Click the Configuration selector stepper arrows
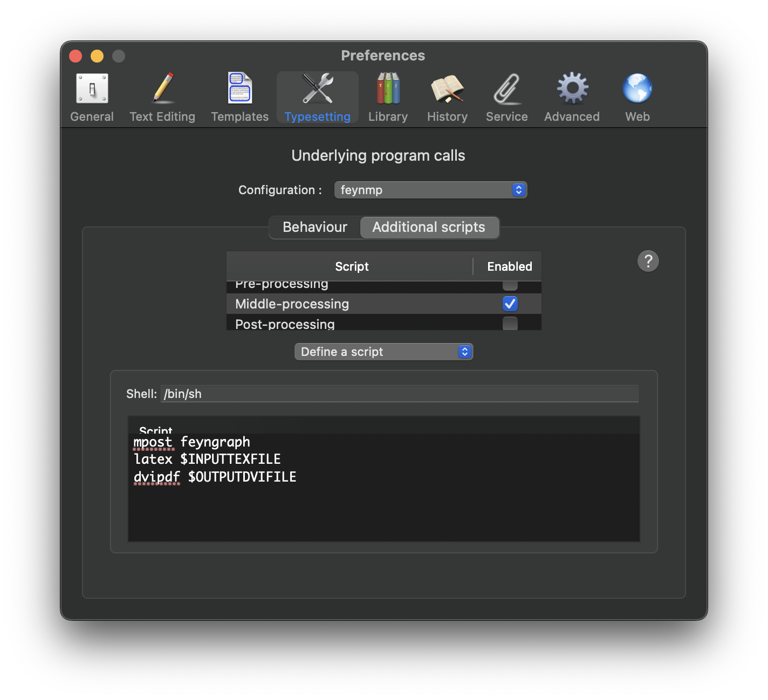Image resolution: width=768 pixels, height=700 pixels. click(517, 190)
